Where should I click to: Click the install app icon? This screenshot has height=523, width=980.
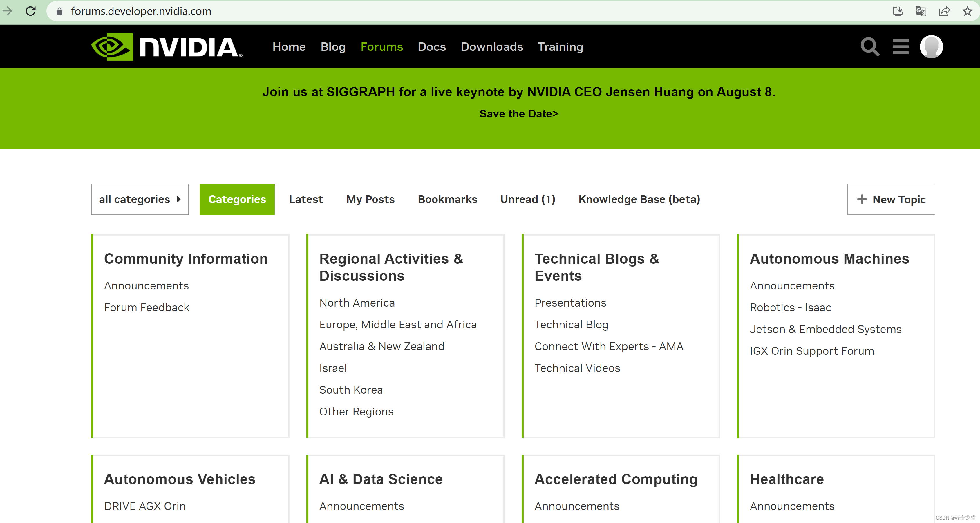pyautogui.click(x=897, y=11)
